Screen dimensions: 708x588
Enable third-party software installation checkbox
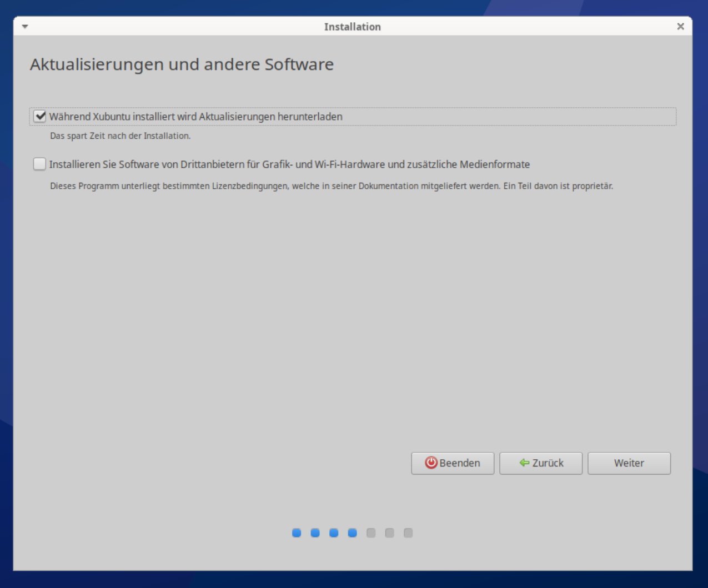pos(39,164)
